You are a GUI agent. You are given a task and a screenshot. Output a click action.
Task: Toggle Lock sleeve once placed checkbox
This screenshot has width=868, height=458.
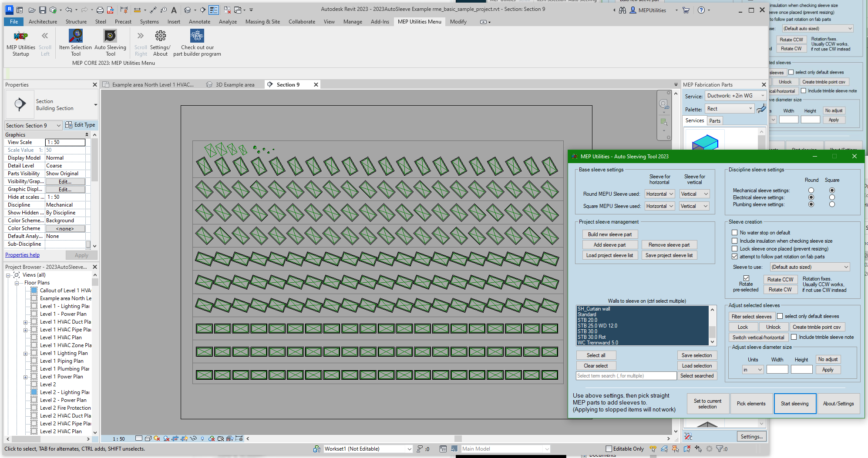tap(735, 249)
